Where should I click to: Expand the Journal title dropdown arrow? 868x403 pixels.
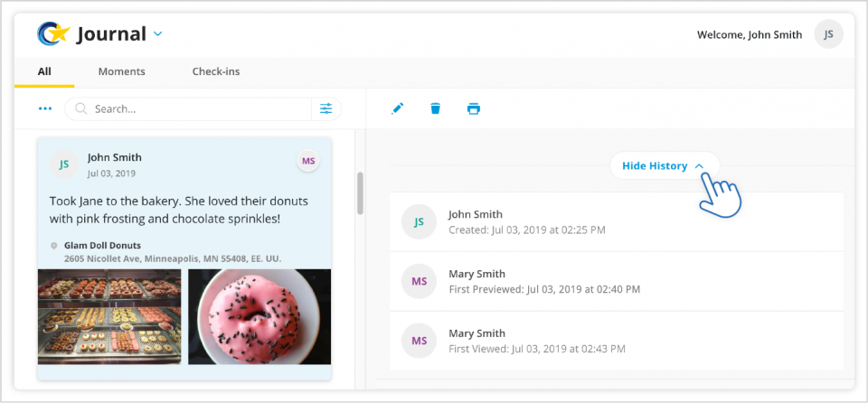coord(157,34)
